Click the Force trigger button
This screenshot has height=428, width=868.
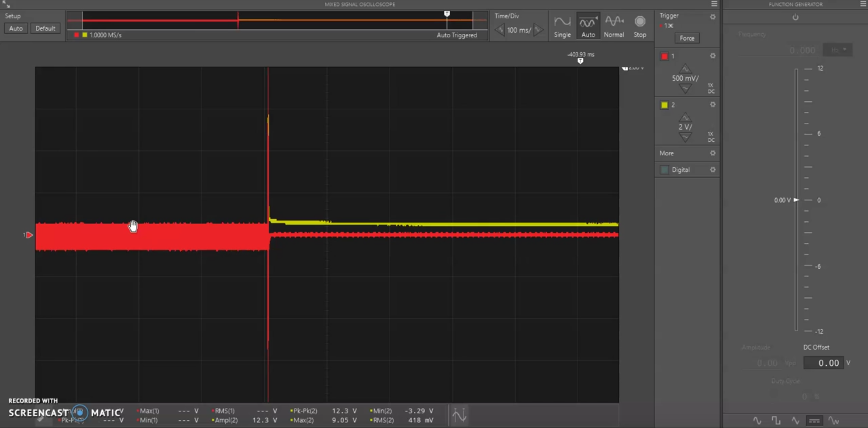pos(687,38)
